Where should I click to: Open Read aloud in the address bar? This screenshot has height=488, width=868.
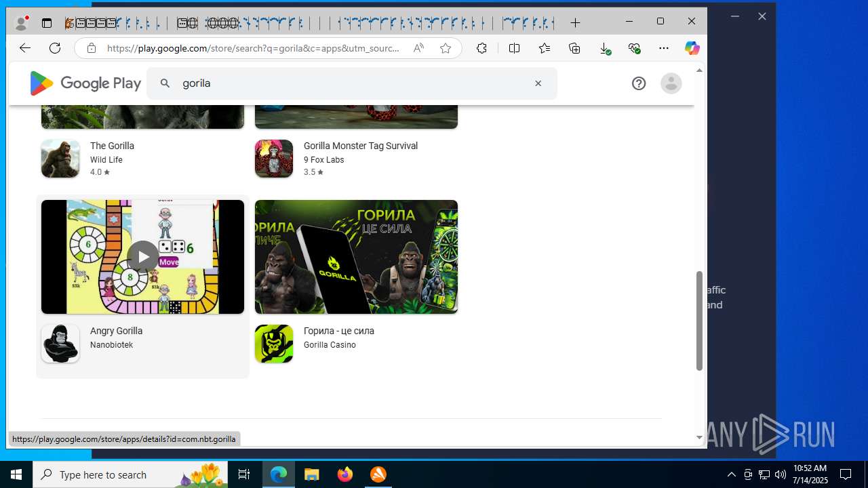pos(418,48)
